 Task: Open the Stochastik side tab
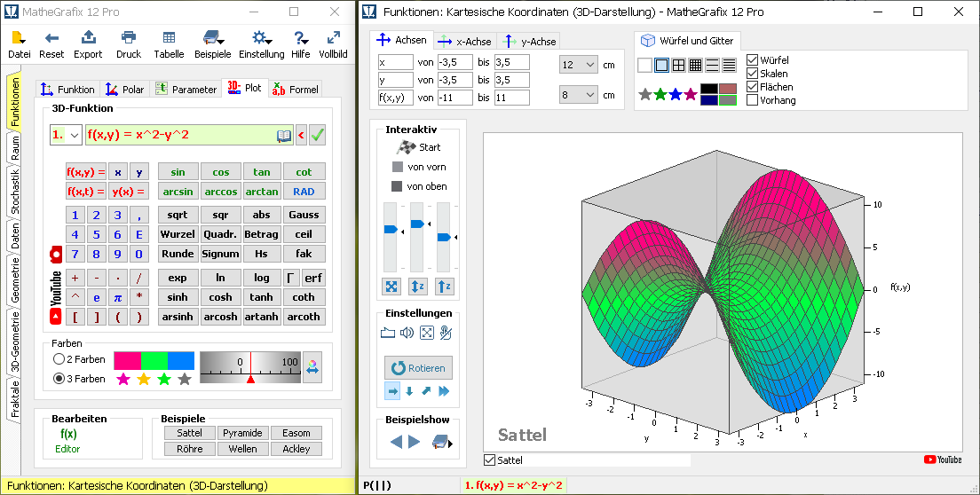pyautogui.click(x=15, y=192)
